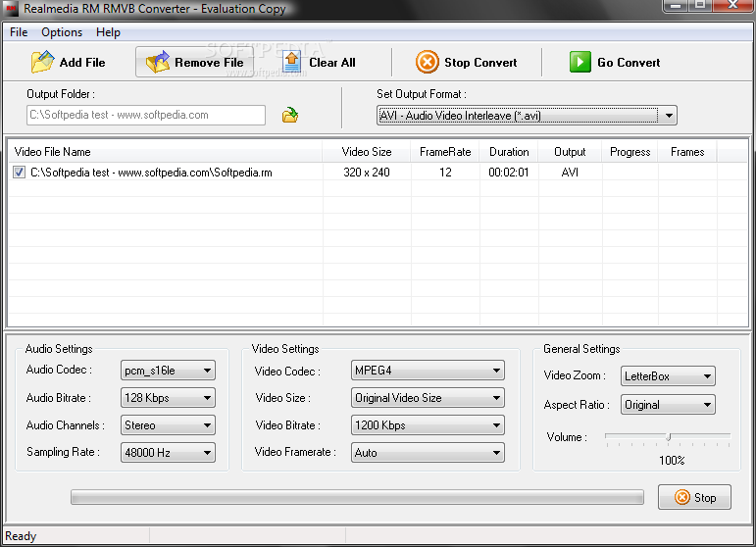Close the converter window
Image resolution: width=756 pixels, height=547 pixels.
coord(732,5)
